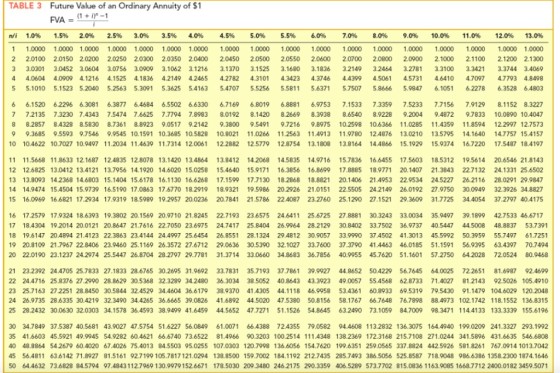Click the value 22.0190 in row 20
This screenshot has height=373, width=560.
tap(34, 255)
